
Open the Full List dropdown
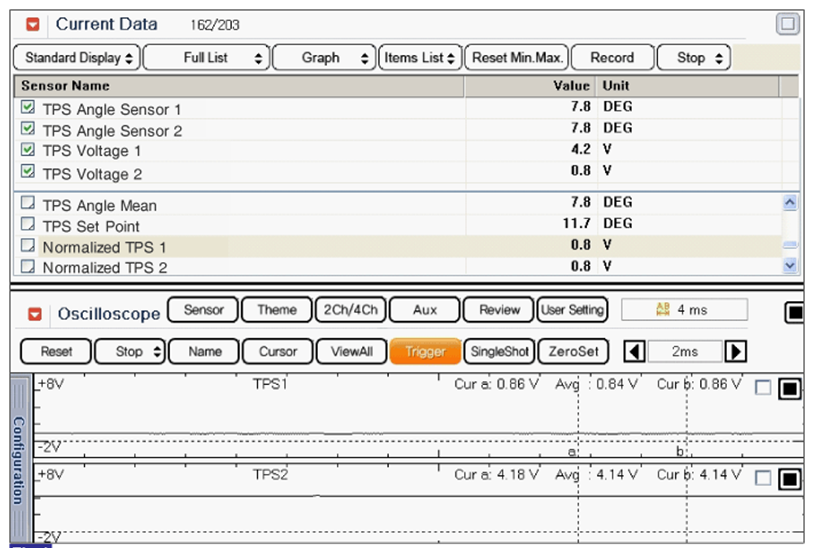click(x=206, y=58)
